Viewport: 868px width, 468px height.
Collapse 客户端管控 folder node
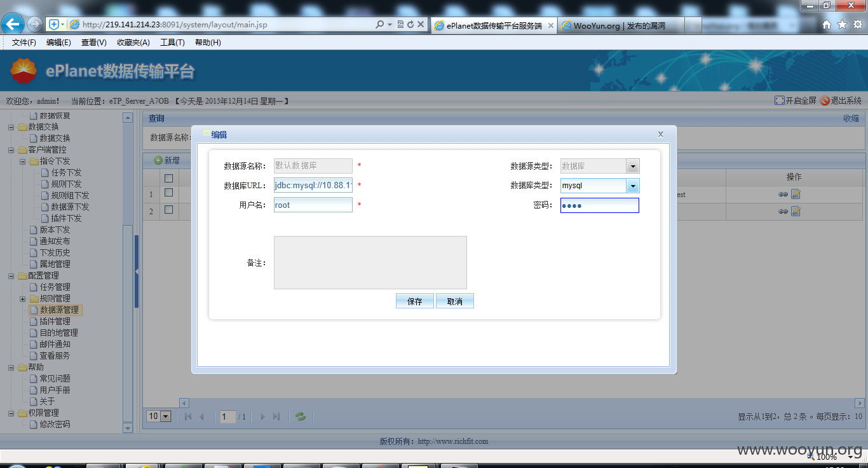[x=11, y=149]
